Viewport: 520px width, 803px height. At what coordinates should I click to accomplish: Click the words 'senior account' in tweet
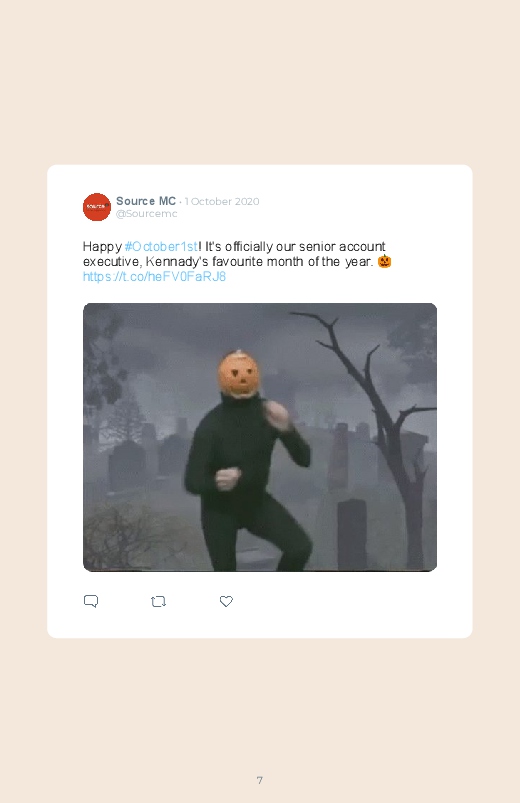[x=342, y=246]
